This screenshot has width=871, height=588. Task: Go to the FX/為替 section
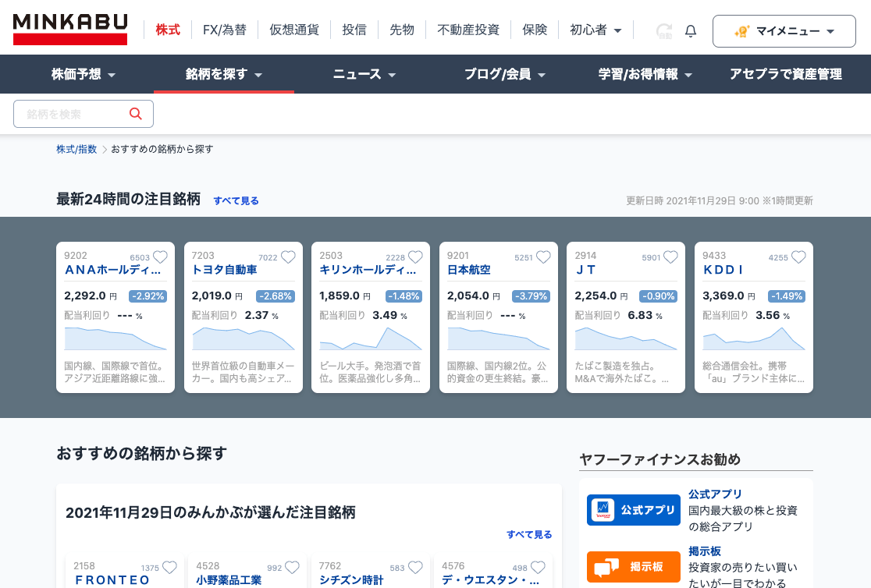(x=225, y=30)
